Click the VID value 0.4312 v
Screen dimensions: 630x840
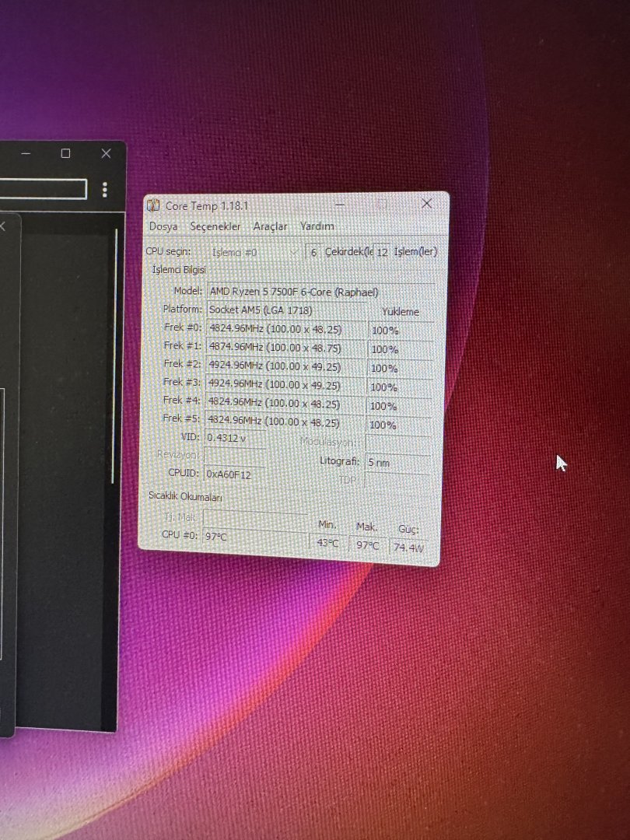[x=235, y=438]
